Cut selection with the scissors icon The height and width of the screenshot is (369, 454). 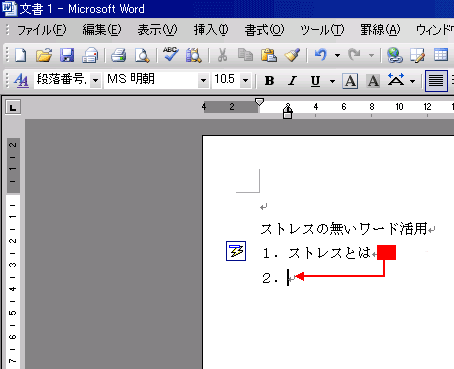[x=222, y=55]
